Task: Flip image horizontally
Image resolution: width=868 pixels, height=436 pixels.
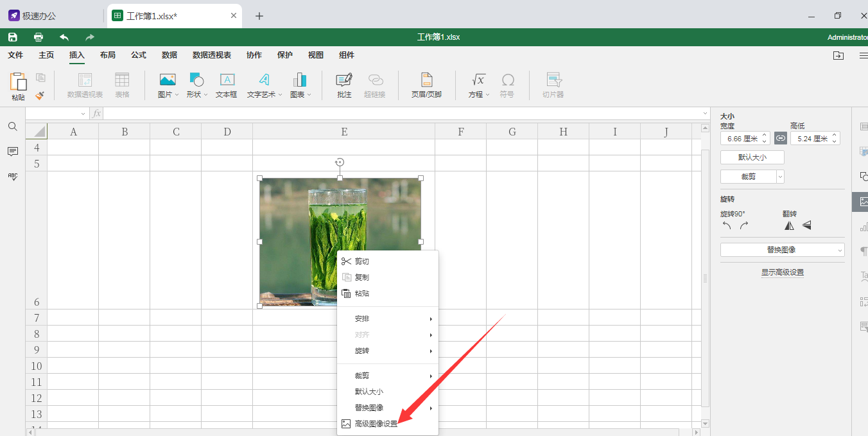Action: (789, 225)
